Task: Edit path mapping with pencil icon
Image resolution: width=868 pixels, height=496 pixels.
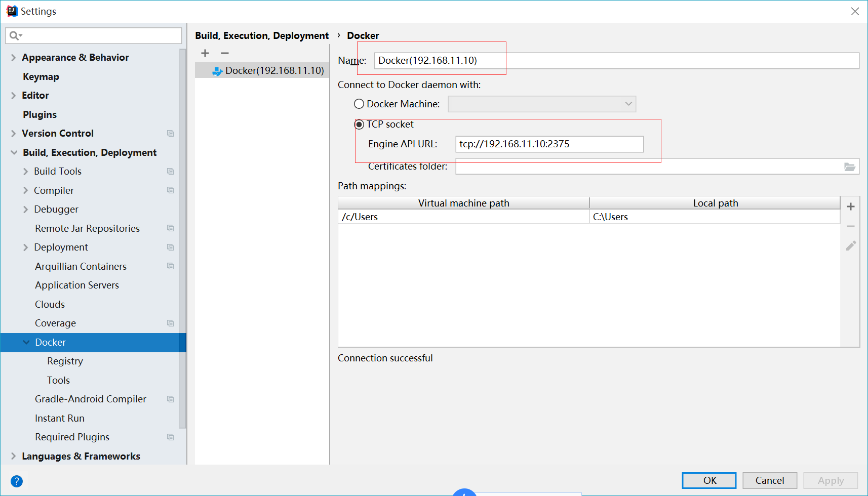Action: tap(851, 245)
